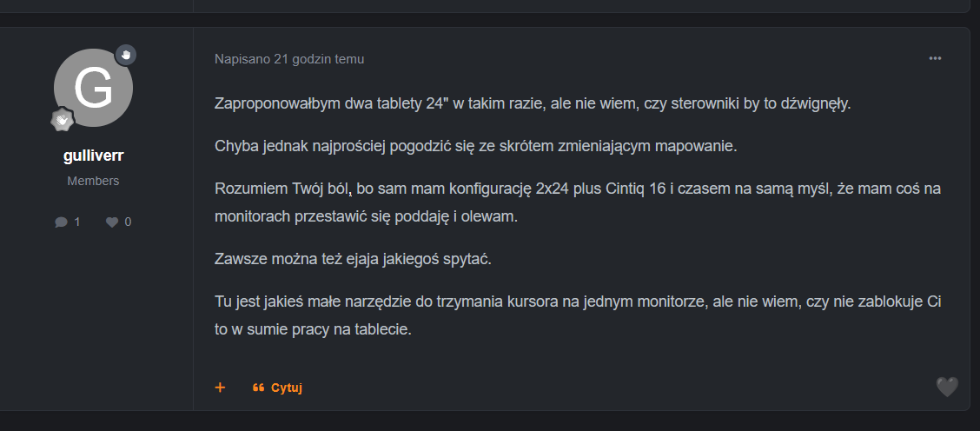This screenshot has height=431, width=980.
Task: Toggle the plus multi-quote button
Action: (x=221, y=388)
